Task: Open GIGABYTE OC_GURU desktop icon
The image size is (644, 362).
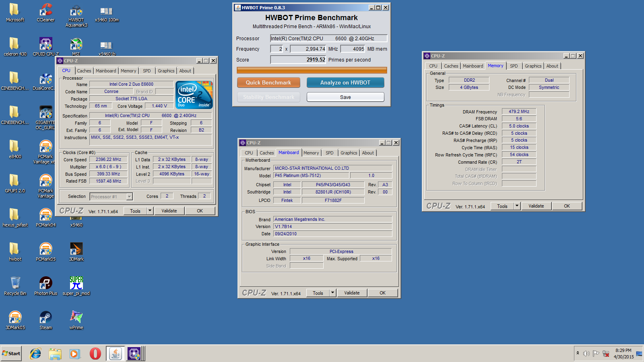Action: pyautogui.click(x=45, y=118)
